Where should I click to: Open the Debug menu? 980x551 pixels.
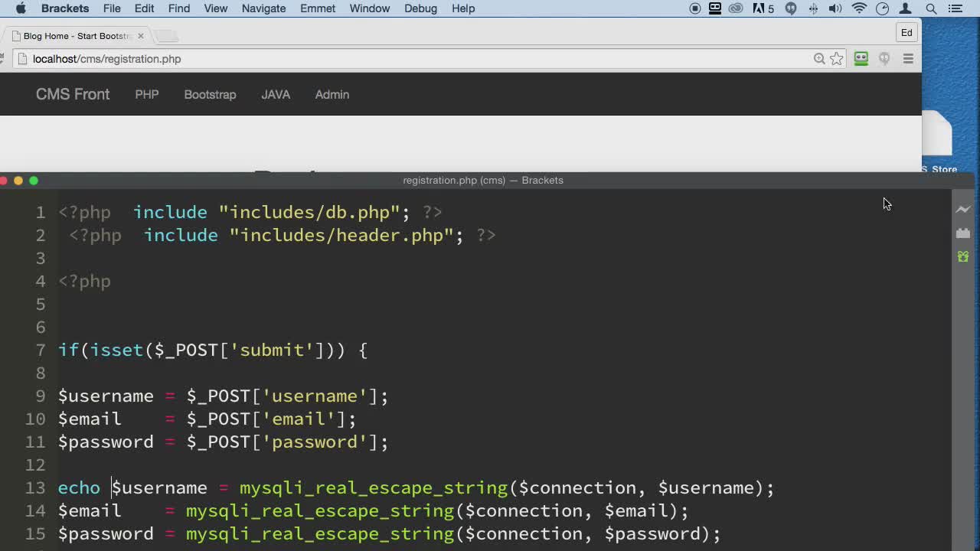(420, 8)
